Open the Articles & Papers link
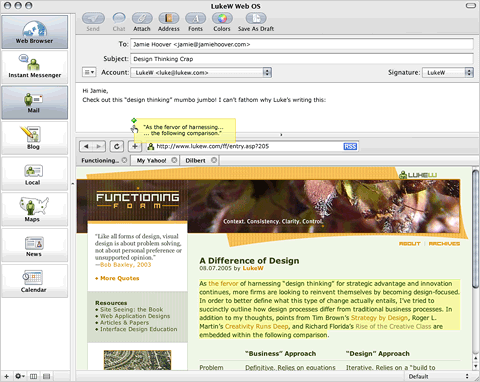The width and height of the screenshot is (480, 382). point(125,323)
